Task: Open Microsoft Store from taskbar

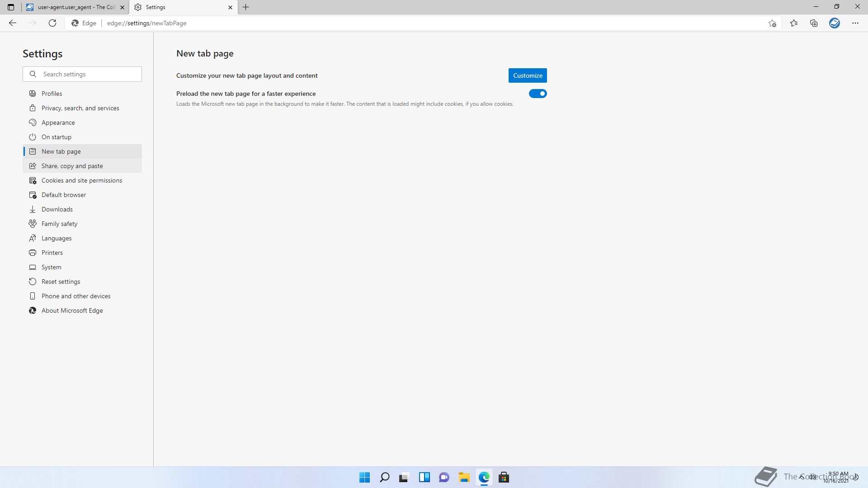Action: point(504,477)
